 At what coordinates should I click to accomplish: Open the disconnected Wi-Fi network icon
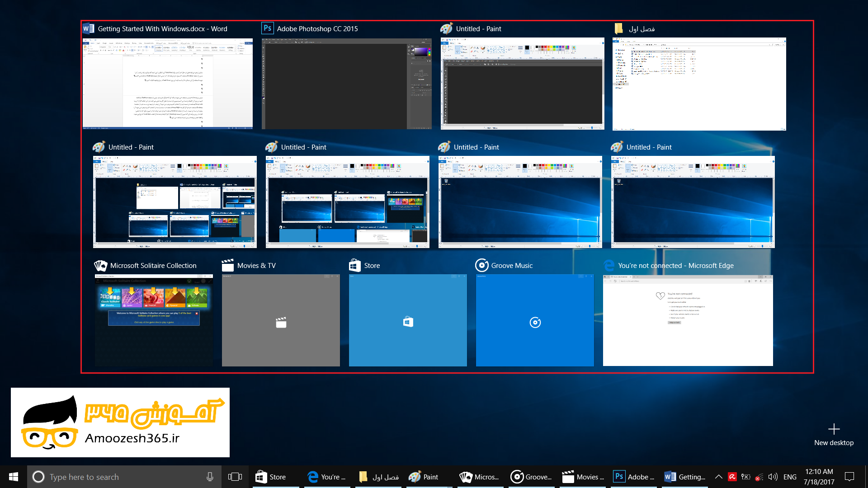759,477
